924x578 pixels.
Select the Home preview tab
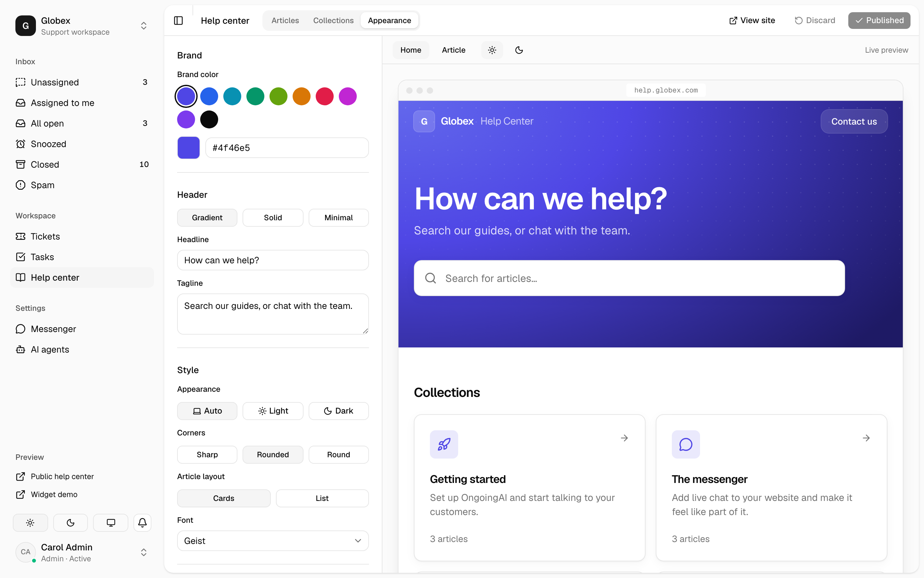click(410, 50)
